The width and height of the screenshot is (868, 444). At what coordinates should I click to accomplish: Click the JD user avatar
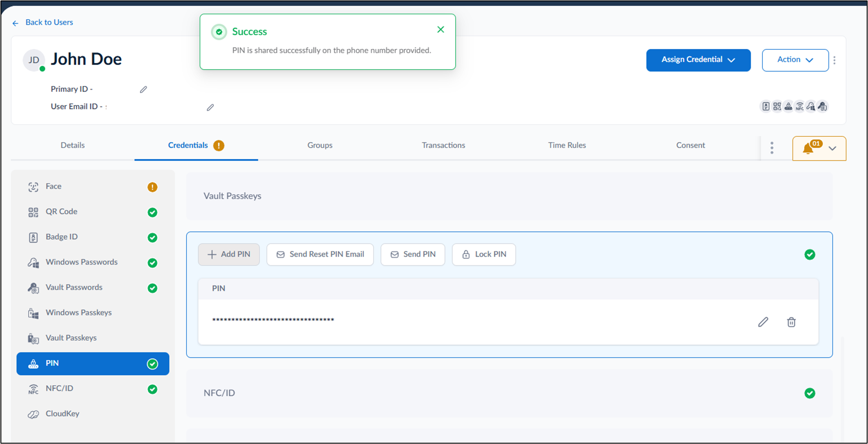(34, 60)
